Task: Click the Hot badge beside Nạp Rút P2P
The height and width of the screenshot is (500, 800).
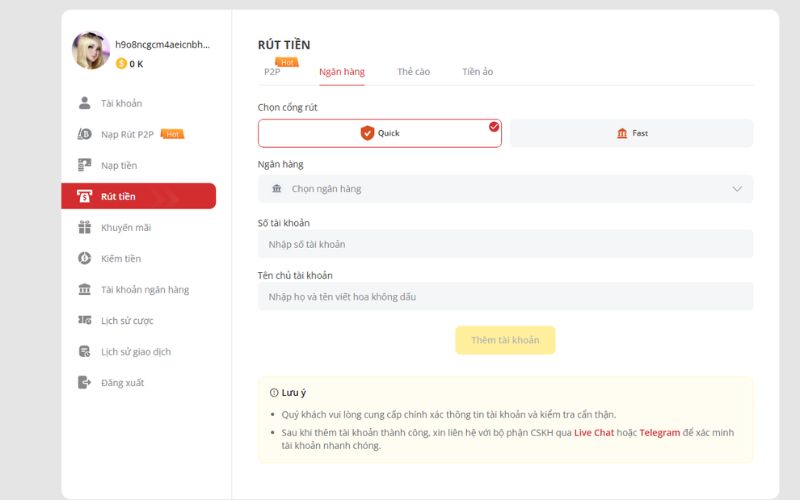Action: click(172, 134)
